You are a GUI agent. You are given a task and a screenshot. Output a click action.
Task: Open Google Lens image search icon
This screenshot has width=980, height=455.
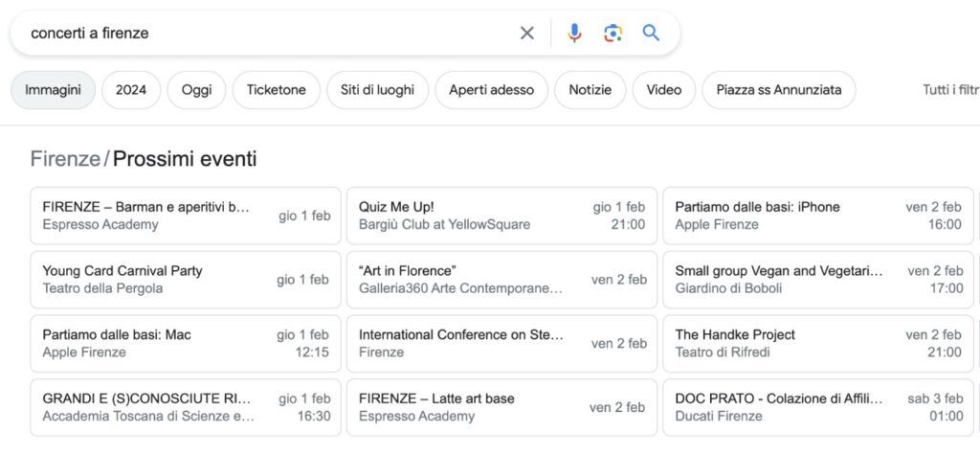[613, 34]
